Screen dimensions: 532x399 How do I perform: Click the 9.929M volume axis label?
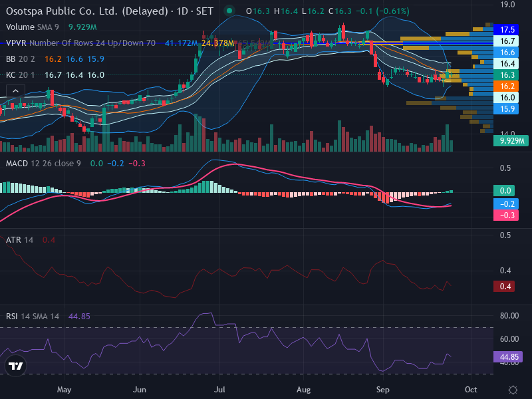point(511,140)
